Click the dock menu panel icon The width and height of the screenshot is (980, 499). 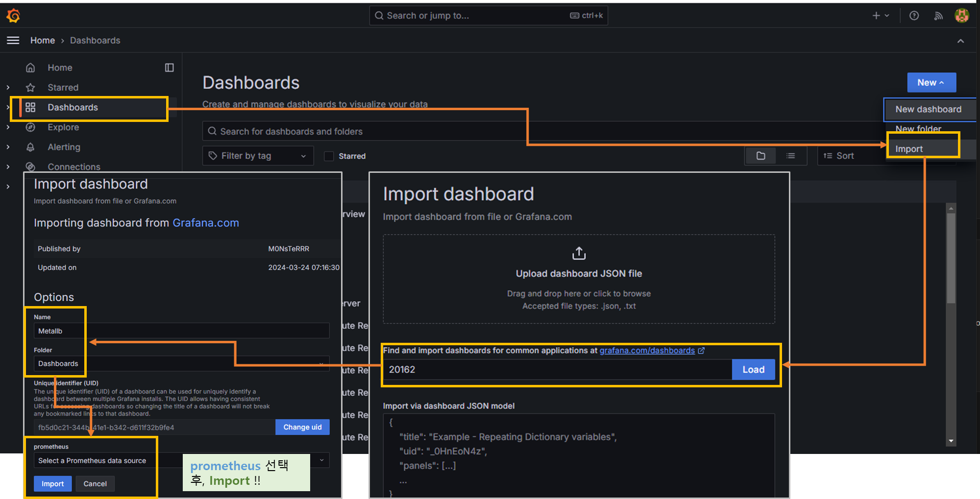[170, 68]
